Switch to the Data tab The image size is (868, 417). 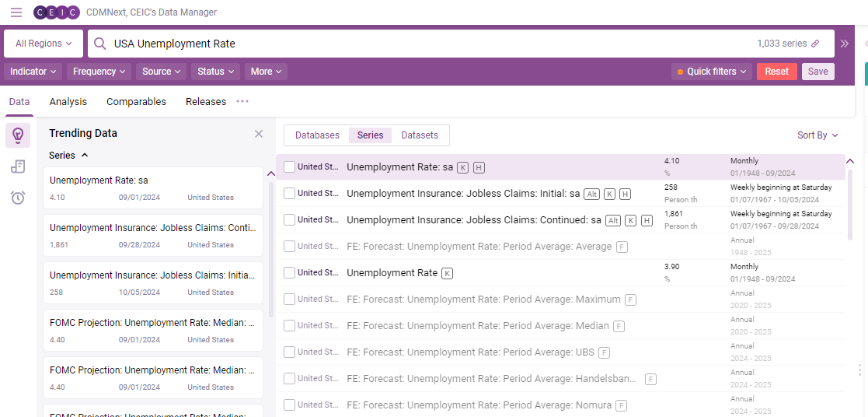[19, 101]
